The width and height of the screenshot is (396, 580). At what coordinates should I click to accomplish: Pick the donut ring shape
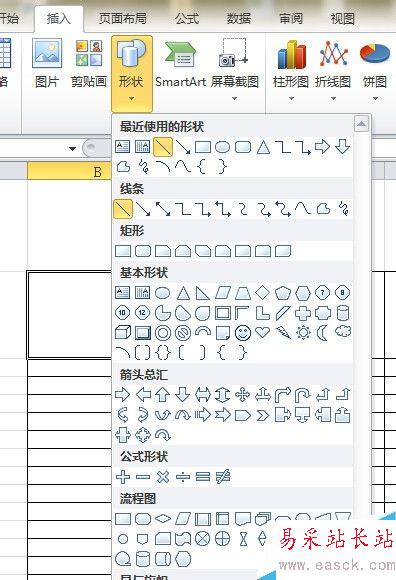tap(163, 333)
